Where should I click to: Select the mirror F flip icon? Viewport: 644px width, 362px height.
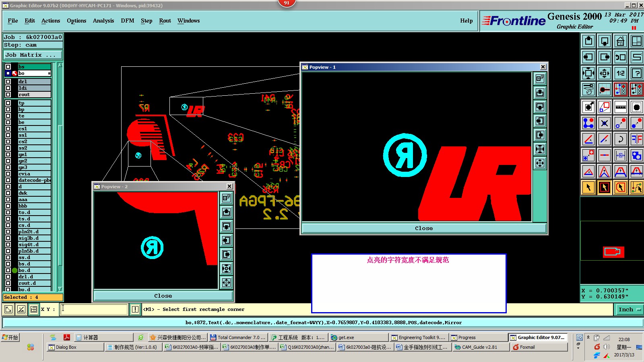tap(637, 139)
